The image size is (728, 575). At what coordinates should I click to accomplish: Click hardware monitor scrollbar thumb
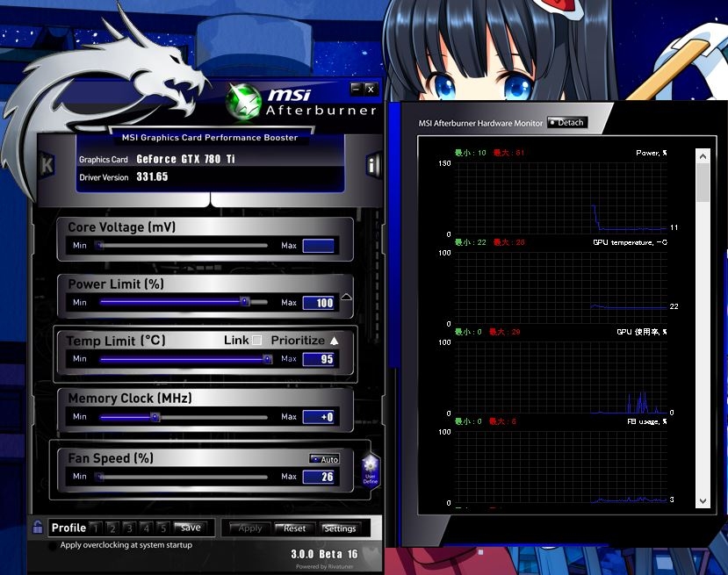tap(703, 183)
